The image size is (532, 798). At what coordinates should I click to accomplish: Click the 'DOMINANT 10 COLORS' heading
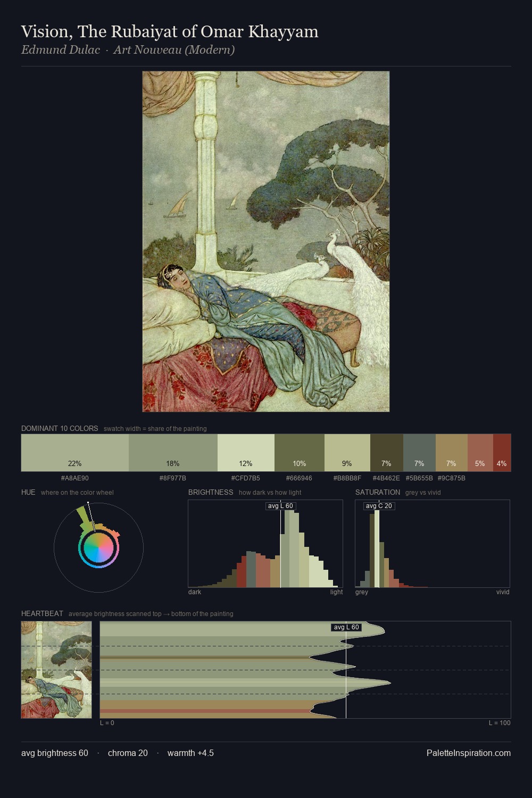[x=60, y=428]
